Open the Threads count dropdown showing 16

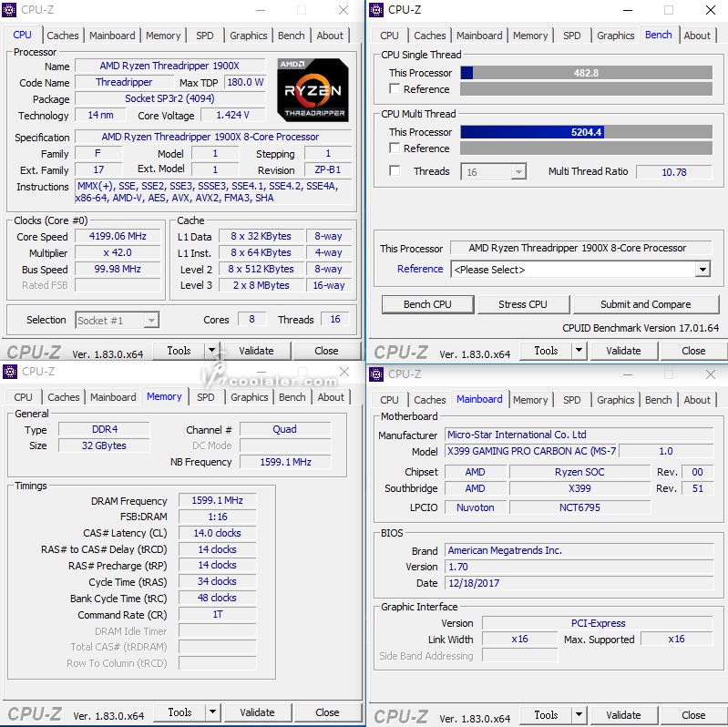point(493,172)
